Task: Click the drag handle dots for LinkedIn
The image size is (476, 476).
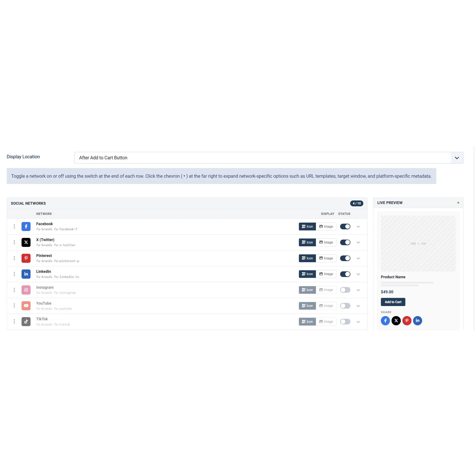Action: click(14, 274)
